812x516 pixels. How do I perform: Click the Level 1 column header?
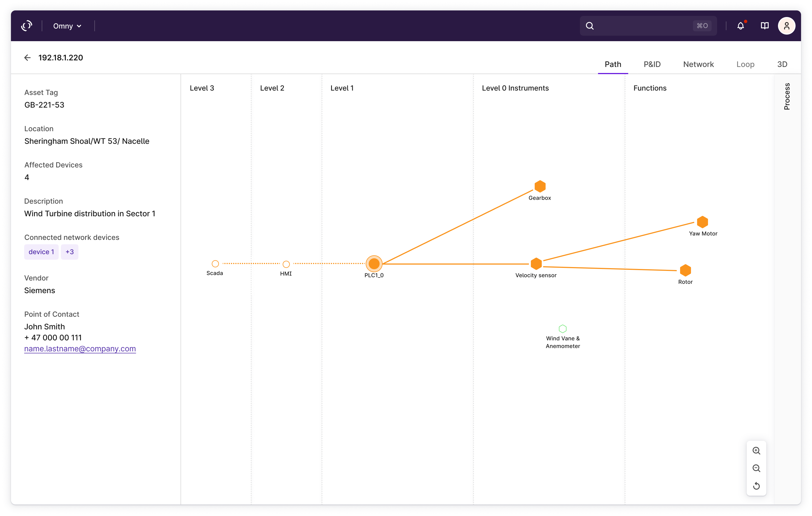[x=342, y=88]
